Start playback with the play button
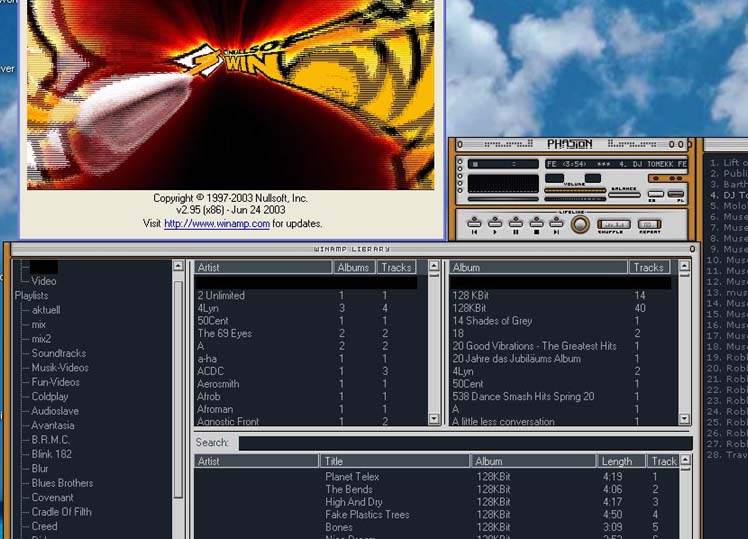The image size is (748, 539). tap(495, 224)
